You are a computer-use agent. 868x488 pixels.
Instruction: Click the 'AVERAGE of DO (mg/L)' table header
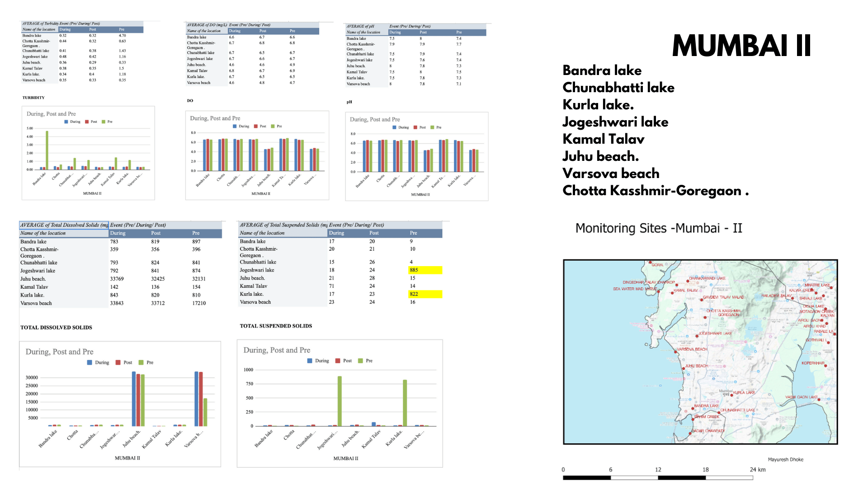click(207, 25)
